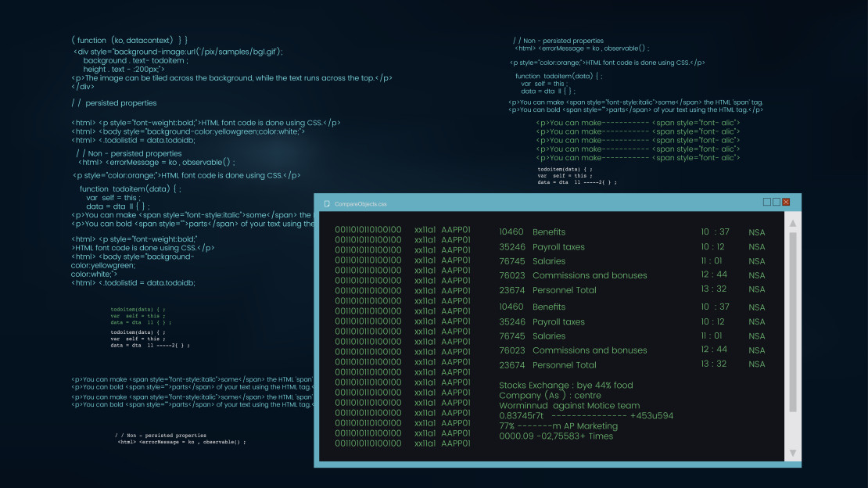Click the vertical scrollbar thumb
Image resolution: width=868 pixels, height=488 pixels.
793,321
